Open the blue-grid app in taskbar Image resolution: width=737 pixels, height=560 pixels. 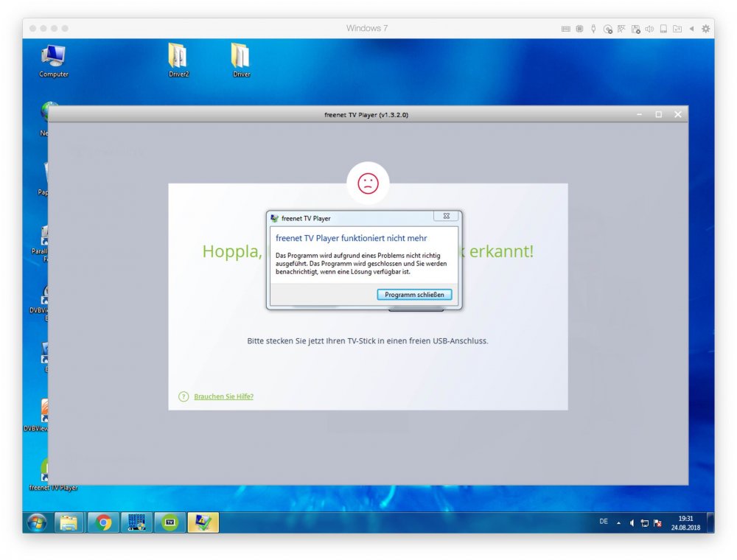137,522
